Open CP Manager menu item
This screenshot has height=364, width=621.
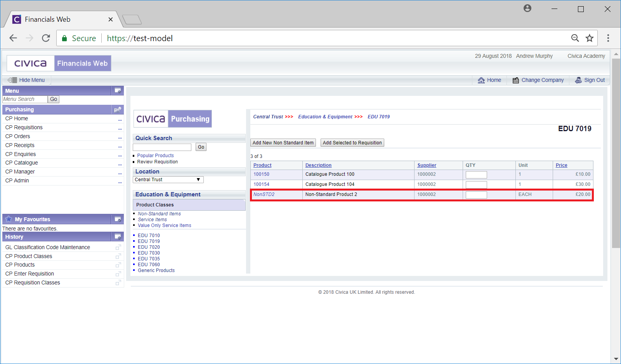coord(20,172)
